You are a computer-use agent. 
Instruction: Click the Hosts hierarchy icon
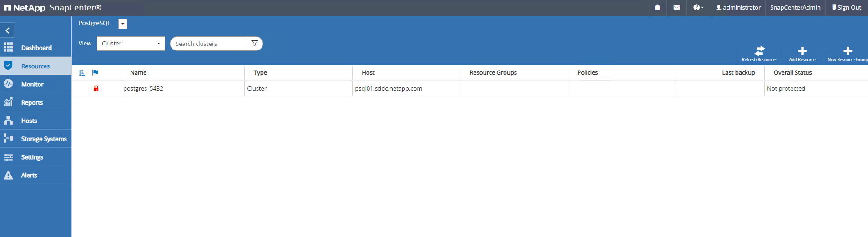click(x=8, y=120)
